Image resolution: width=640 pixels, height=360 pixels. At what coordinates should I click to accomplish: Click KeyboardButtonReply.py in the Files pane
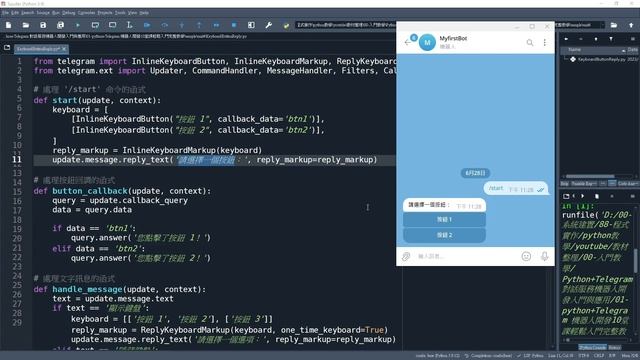[x=602, y=59]
